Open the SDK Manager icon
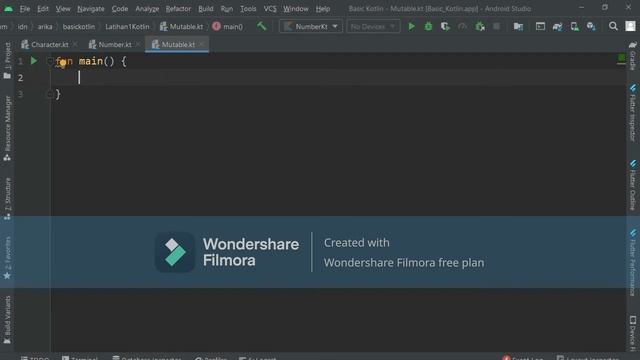The width and height of the screenshot is (640, 360). click(591, 27)
